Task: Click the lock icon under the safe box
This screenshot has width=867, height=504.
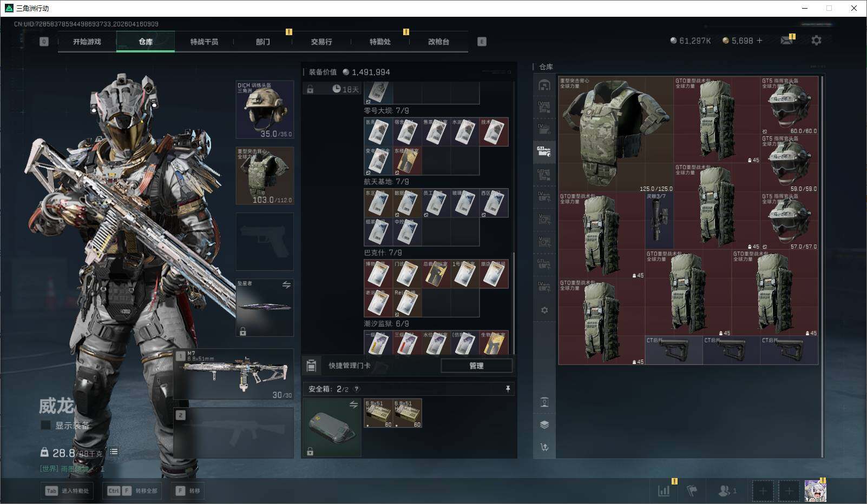Action: [x=310, y=452]
